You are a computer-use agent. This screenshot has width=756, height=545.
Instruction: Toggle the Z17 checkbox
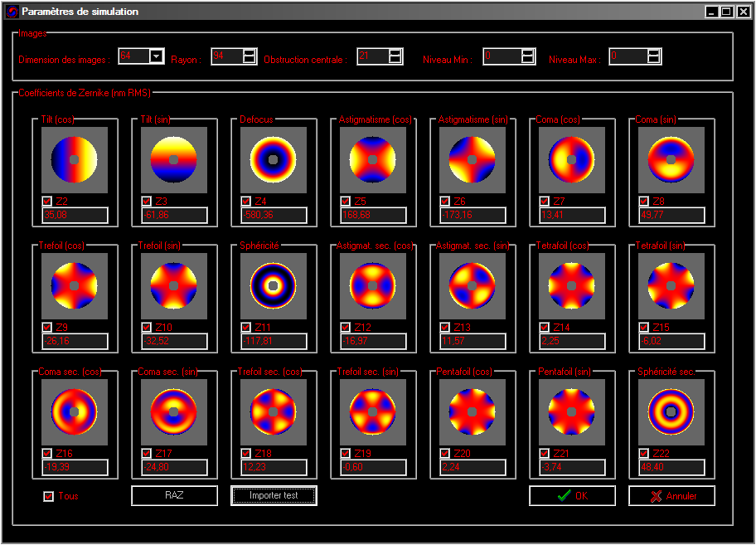[147, 453]
